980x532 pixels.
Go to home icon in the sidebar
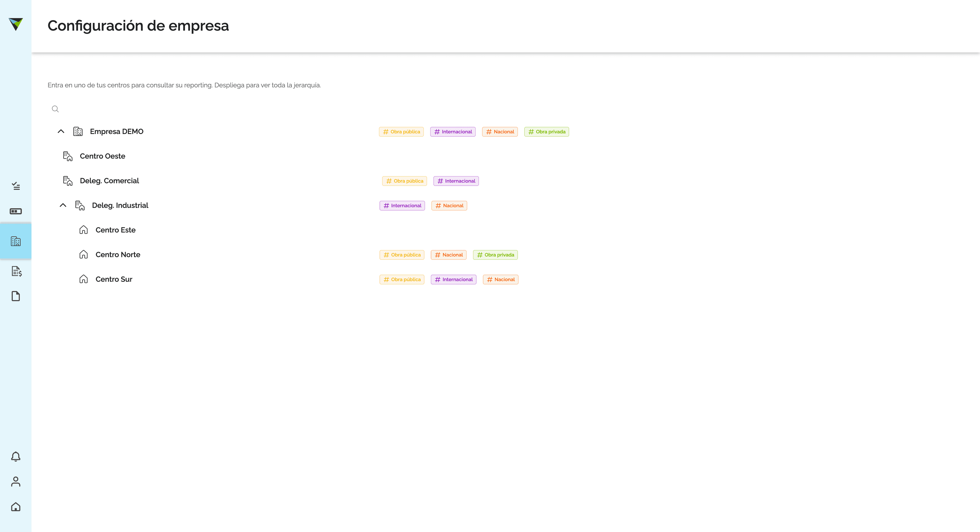pyautogui.click(x=16, y=506)
